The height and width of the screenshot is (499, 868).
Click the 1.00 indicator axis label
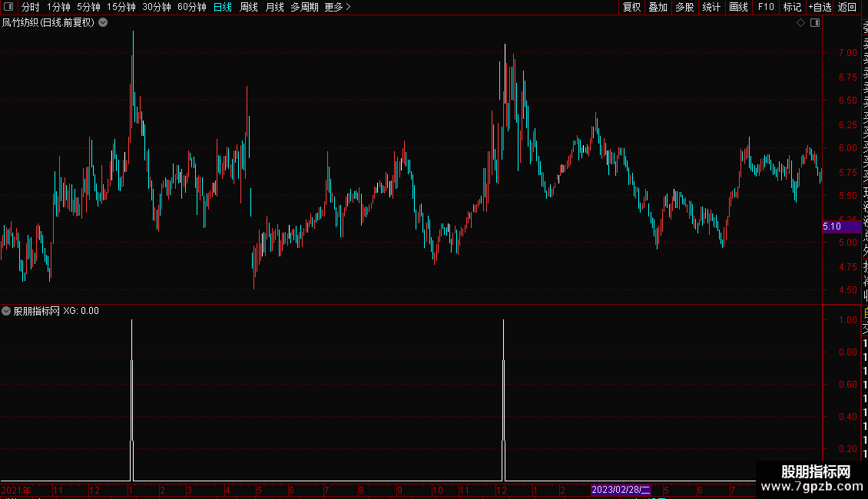847,320
